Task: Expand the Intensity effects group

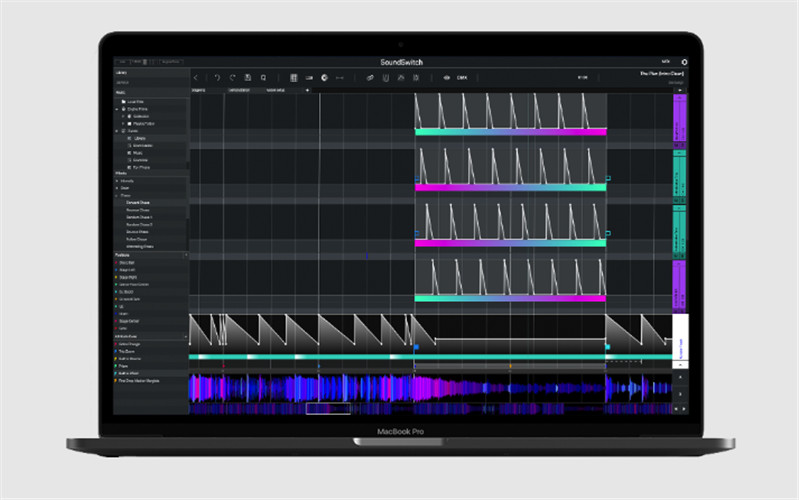Action: point(117,181)
